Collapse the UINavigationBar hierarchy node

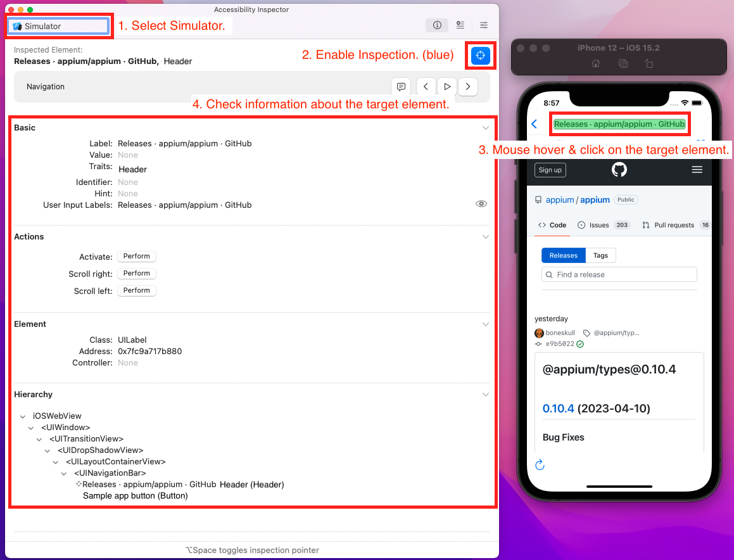pos(64,474)
